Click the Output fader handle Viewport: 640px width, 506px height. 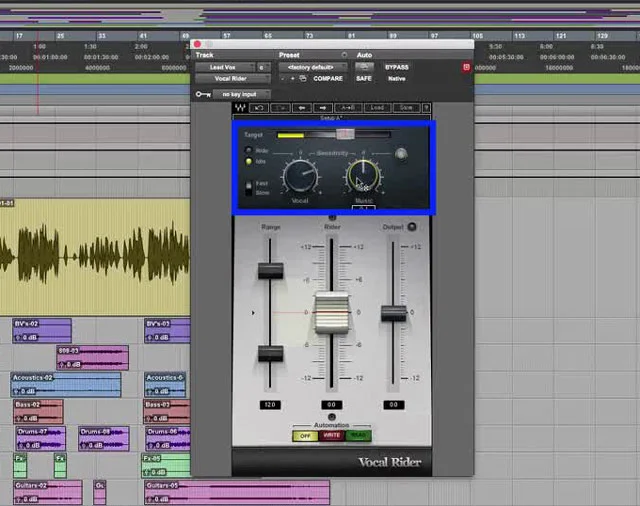pos(393,313)
